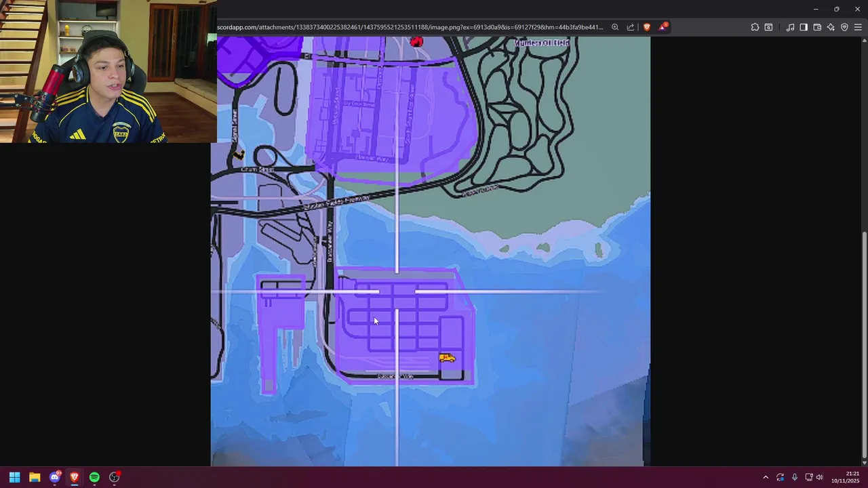Click the small yellow marker left of the road
868x488 pixels.
pyautogui.click(x=239, y=155)
